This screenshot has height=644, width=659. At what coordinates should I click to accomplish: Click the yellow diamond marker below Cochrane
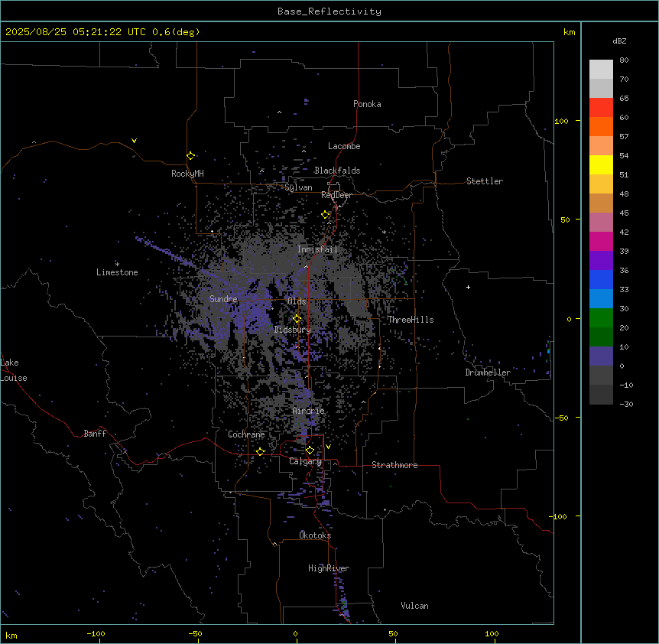click(x=260, y=451)
